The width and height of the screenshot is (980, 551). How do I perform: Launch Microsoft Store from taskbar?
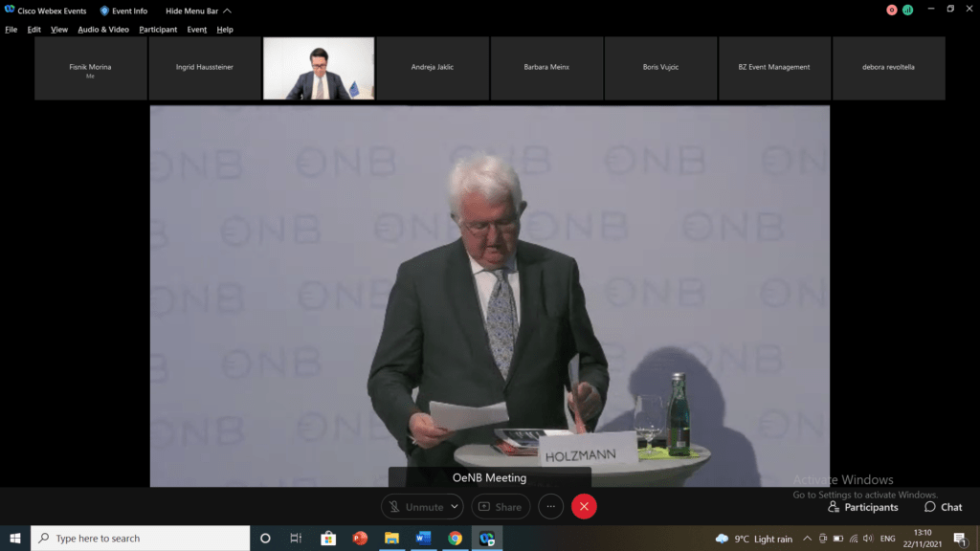pyautogui.click(x=328, y=538)
